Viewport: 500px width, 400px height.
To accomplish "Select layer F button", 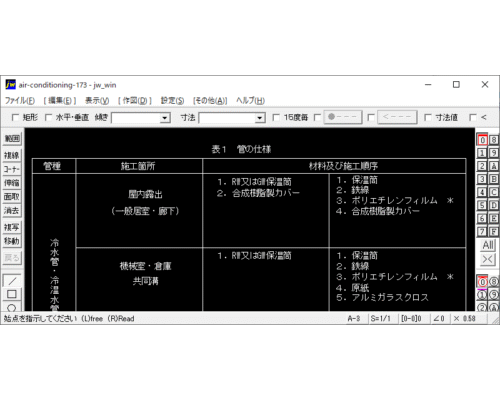I will 494,231.
